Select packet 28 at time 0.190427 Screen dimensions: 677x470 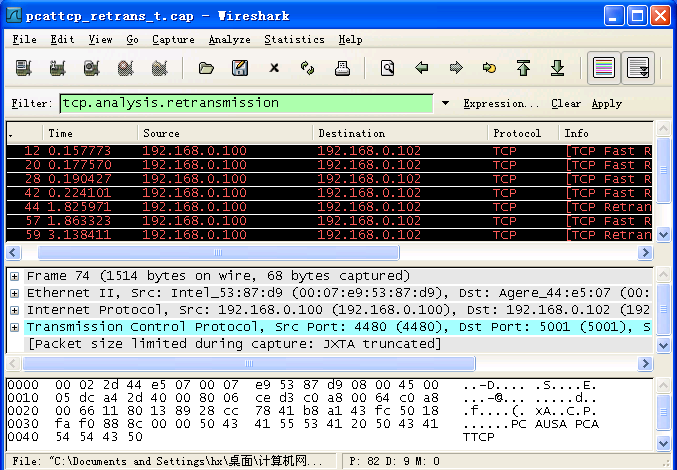pyautogui.click(x=329, y=179)
